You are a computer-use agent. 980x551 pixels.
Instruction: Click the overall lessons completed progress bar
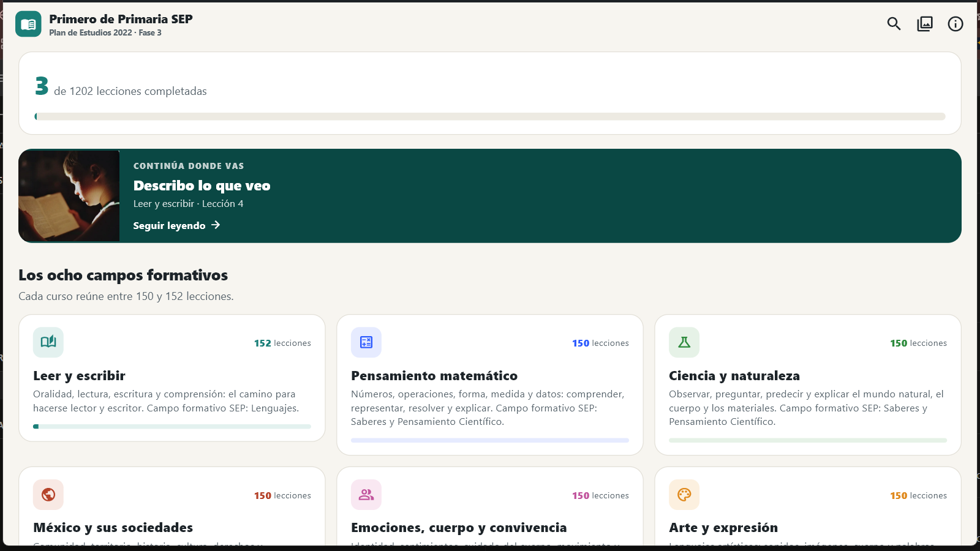(x=490, y=116)
